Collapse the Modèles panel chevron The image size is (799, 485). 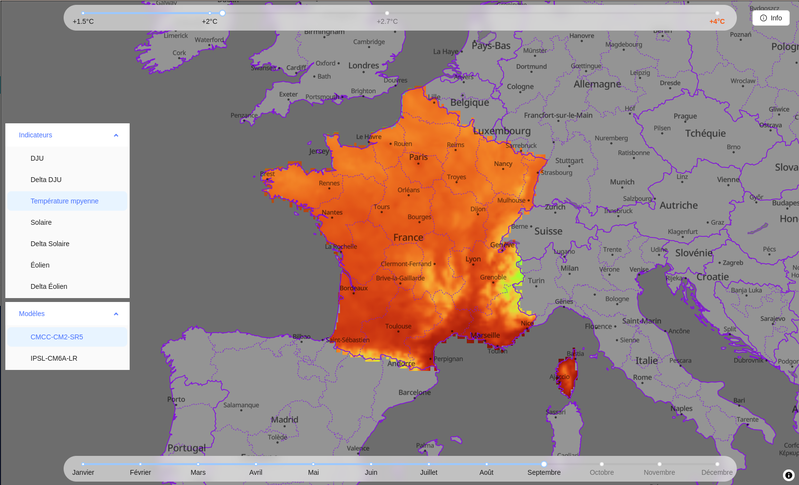pyautogui.click(x=116, y=314)
